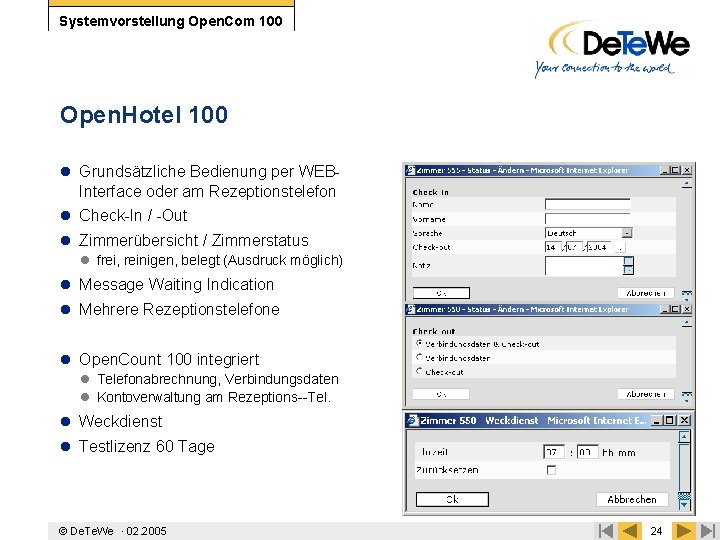
Task: Close the Weckdienst window
Action: coord(684,420)
